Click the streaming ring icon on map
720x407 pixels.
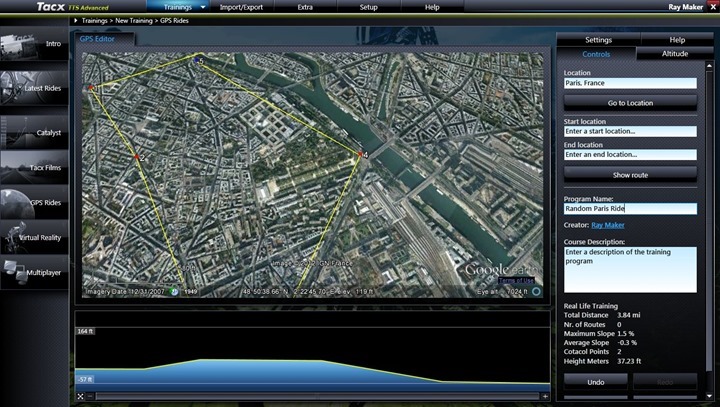(536, 291)
